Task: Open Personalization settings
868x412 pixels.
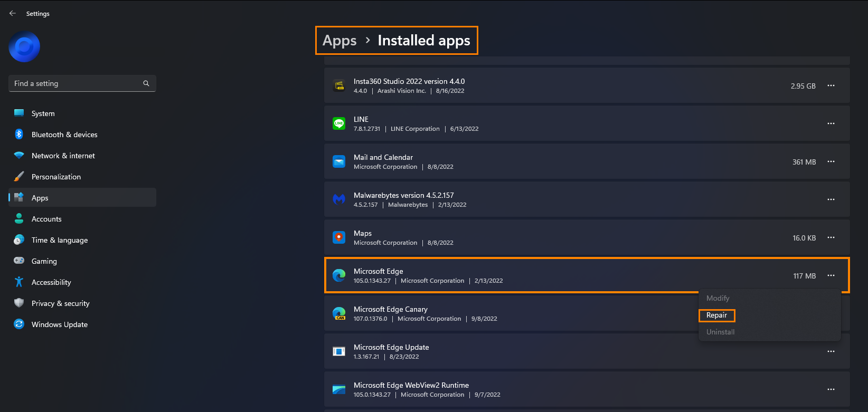Action: click(x=82, y=177)
